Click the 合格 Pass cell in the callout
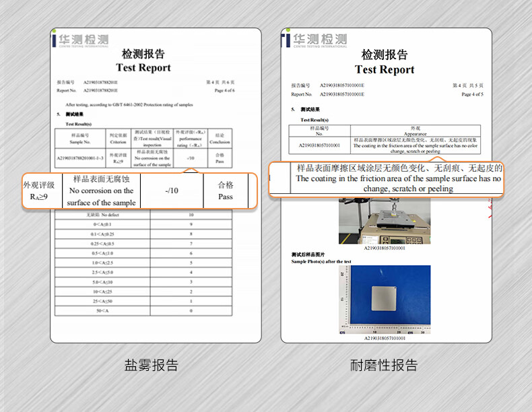The width and height of the screenshot is (532, 412). [x=225, y=191]
